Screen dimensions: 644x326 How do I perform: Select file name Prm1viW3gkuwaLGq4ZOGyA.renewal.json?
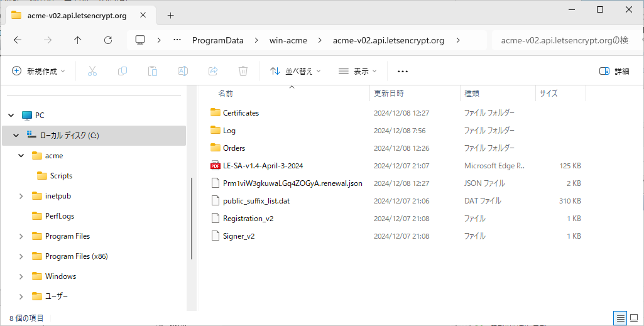pyautogui.click(x=292, y=183)
